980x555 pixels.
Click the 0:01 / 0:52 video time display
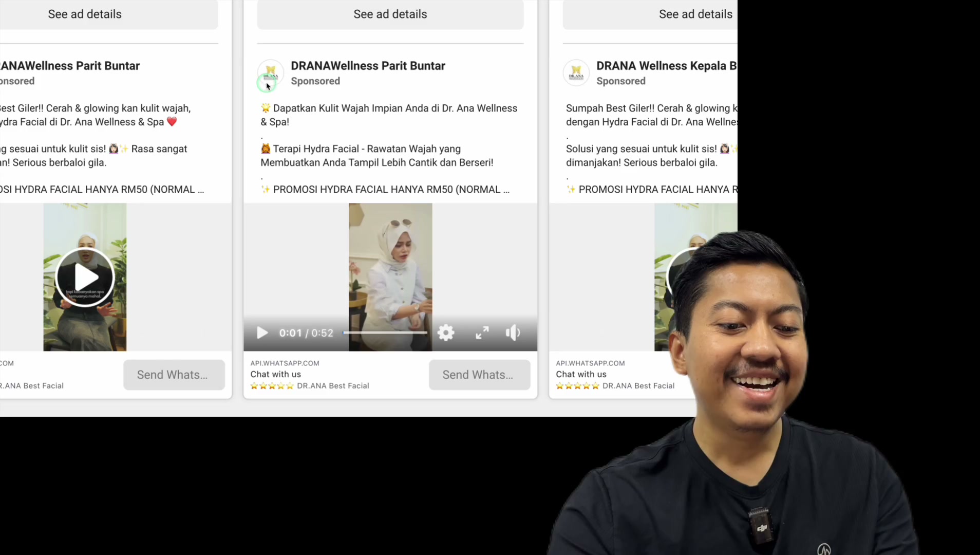coord(306,333)
